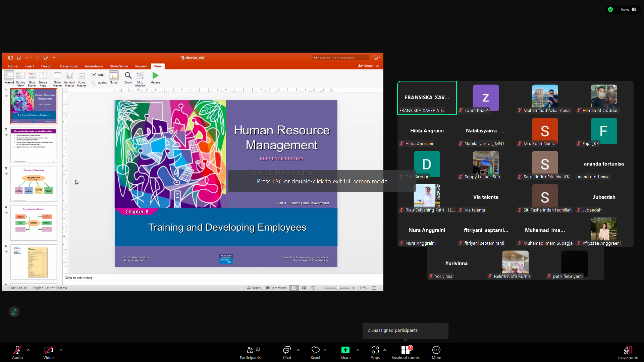Select slide 3 thumbnail Purpose of Orientation
644x362 pixels.
tap(34, 184)
